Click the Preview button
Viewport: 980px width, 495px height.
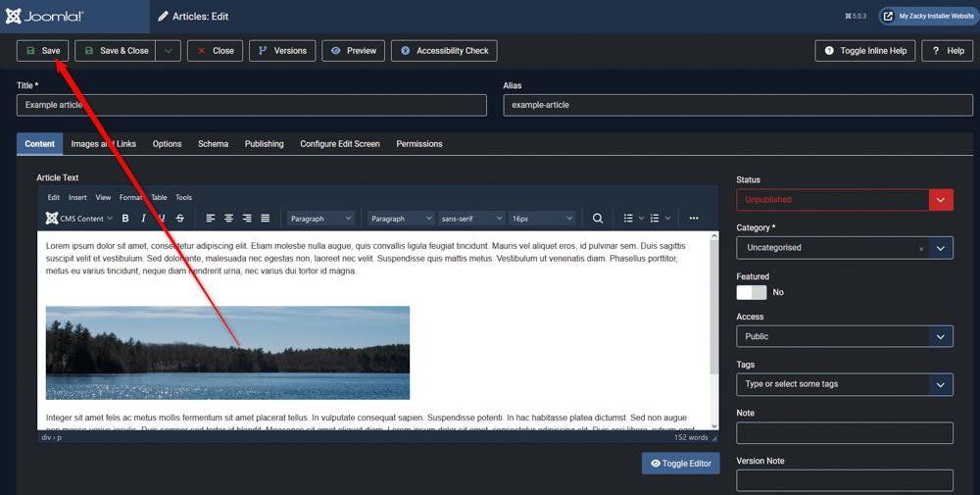(353, 51)
